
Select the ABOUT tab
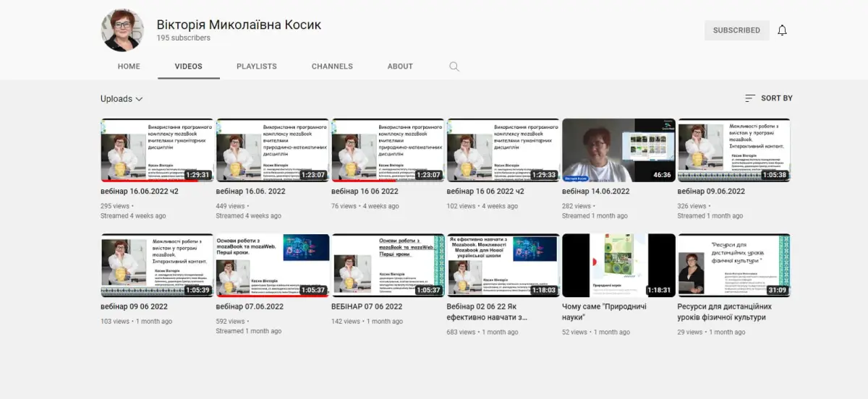point(400,66)
